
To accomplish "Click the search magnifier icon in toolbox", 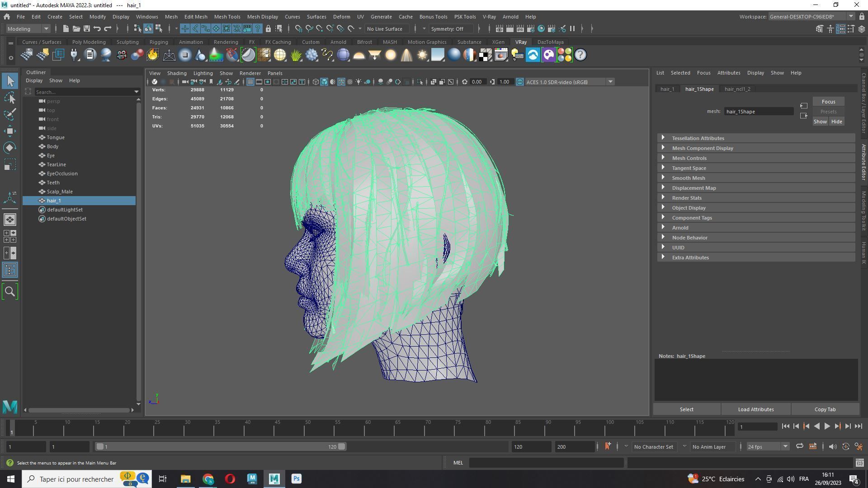I will (10, 292).
